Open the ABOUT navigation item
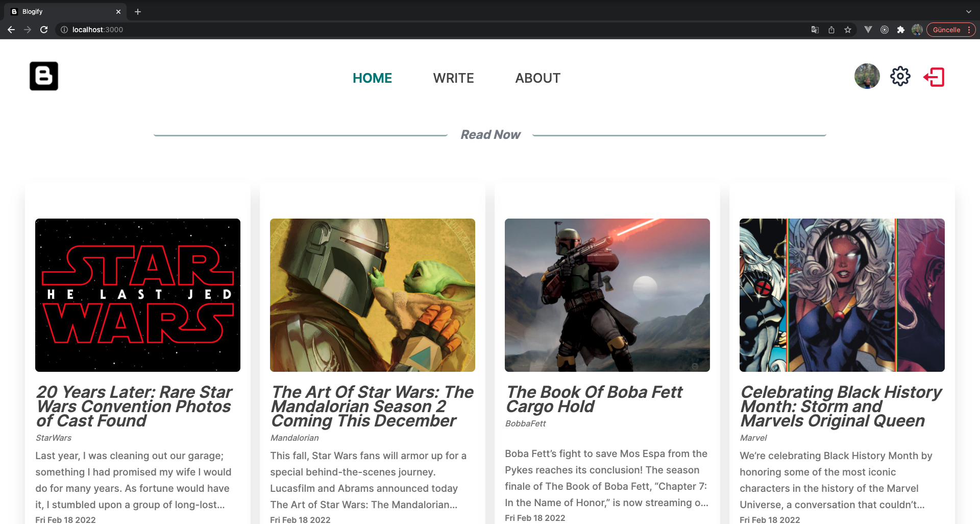Viewport: 980px width, 524px height. [538, 78]
